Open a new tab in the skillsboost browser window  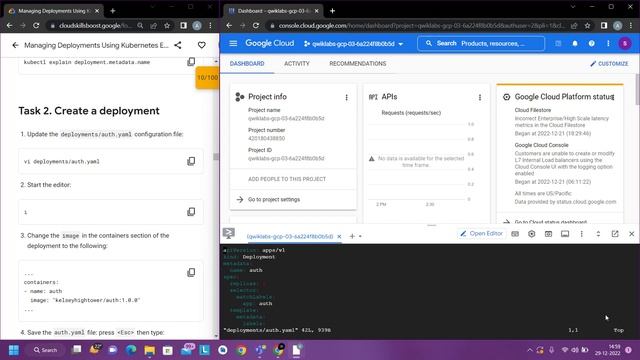(x=113, y=11)
